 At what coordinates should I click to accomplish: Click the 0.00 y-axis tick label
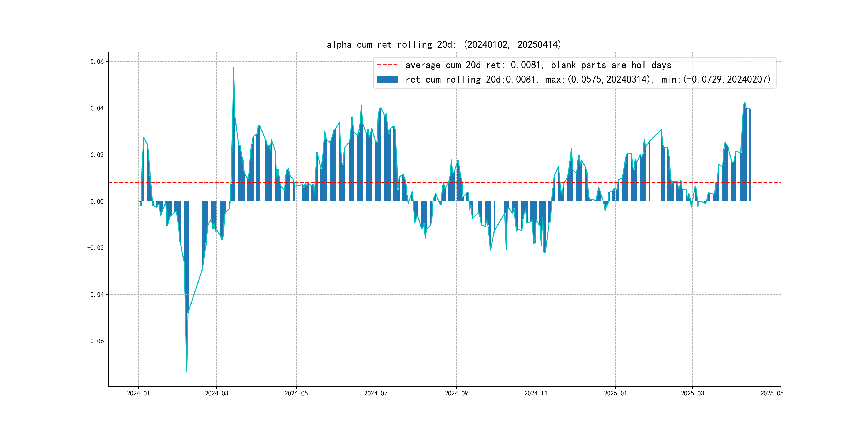coord(97,201)
